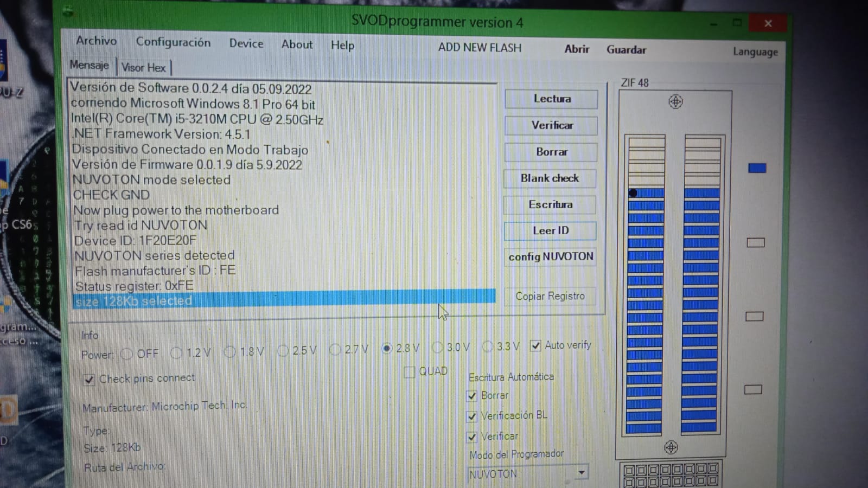Click the bottom ZIF 48 crosshair icon
Viewport: 868px width, 488px height.
(x=671, y=447)
